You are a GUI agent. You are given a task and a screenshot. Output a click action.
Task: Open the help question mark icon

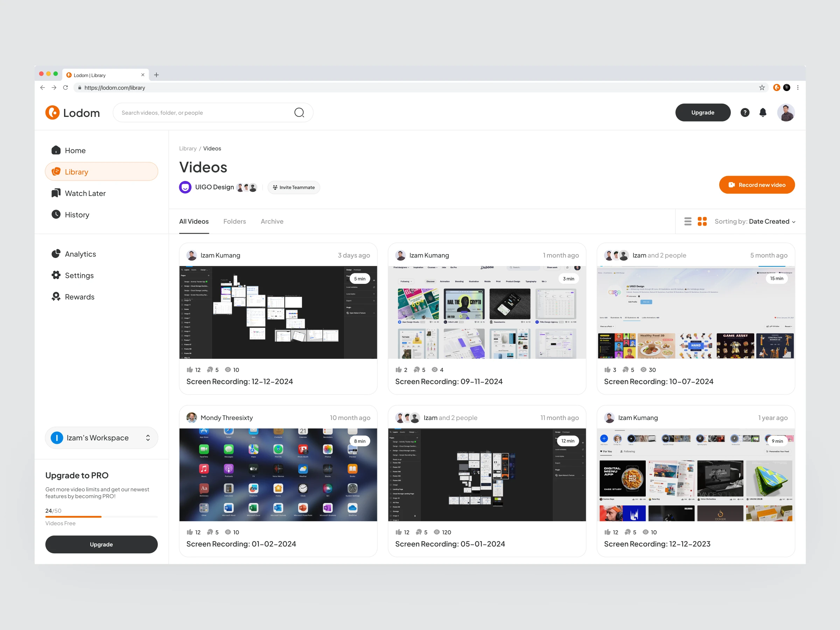745,112
